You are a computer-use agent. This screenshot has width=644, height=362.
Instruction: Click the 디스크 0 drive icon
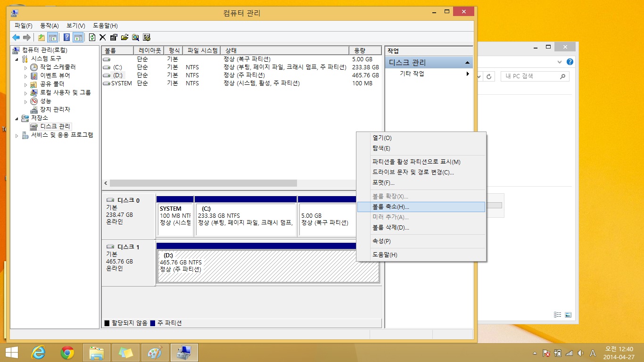(x=110, y=200)
